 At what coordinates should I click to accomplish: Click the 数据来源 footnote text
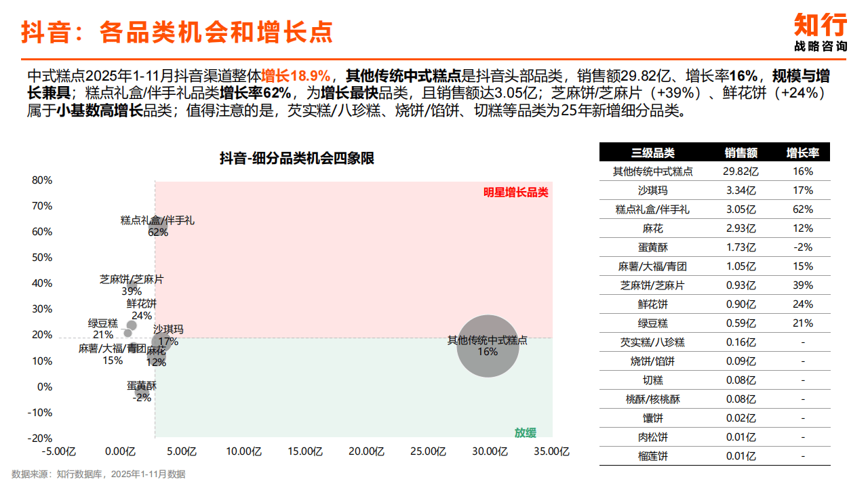tap(99, 474)
